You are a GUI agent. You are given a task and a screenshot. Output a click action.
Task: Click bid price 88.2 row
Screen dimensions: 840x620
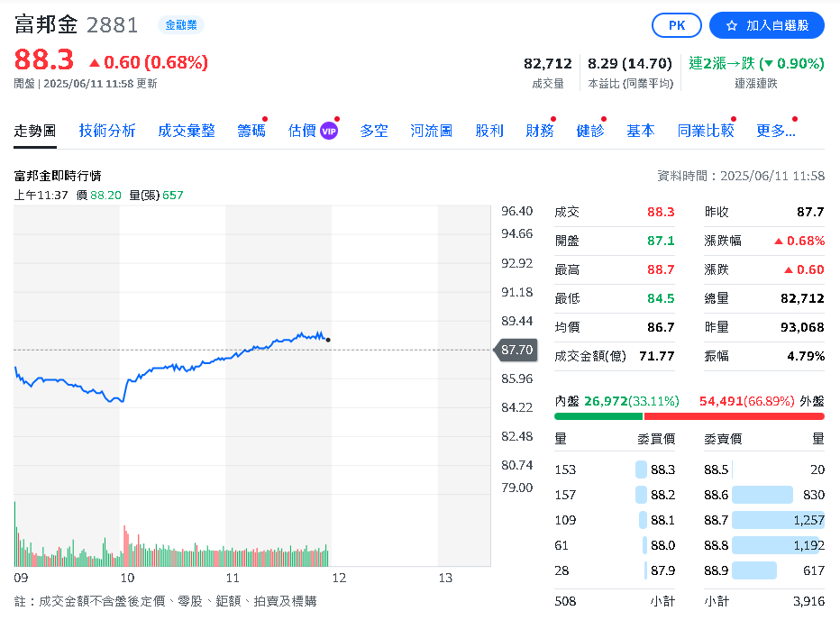(x=615, y=495)
